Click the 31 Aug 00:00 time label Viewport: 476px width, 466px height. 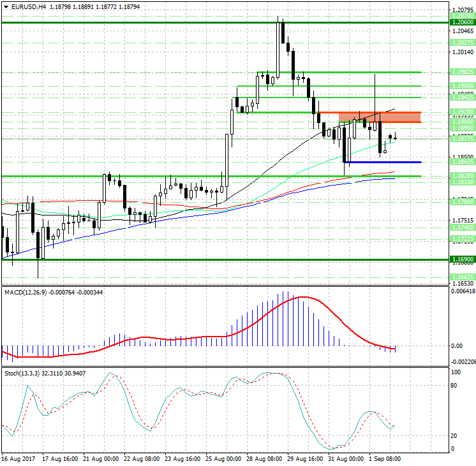[346, 459]
